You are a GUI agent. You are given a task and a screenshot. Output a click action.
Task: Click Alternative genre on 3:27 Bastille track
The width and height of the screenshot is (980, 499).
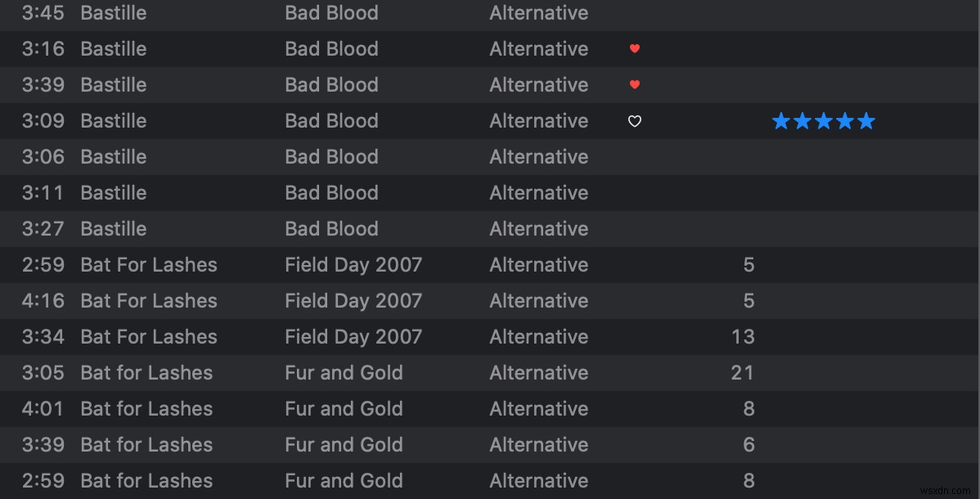click(538, 229)
